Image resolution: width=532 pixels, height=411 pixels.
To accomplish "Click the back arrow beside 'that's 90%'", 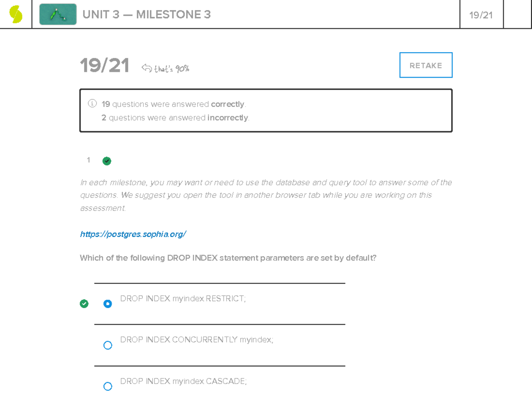I will (146, 68).
